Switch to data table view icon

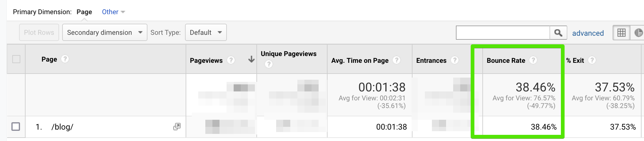(x=621, y=33)
